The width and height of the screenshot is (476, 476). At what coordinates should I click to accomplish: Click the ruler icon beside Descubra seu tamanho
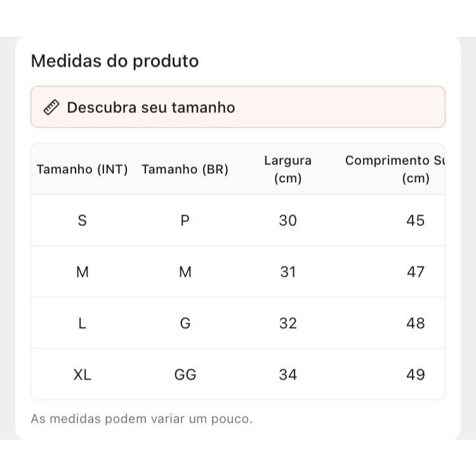[x=51, y=107]
